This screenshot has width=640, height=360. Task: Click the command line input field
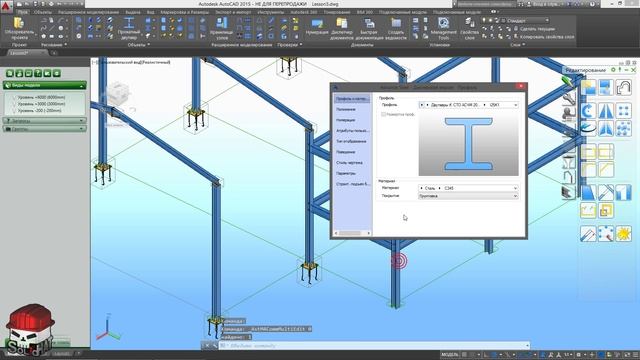[x=373, y=346]
